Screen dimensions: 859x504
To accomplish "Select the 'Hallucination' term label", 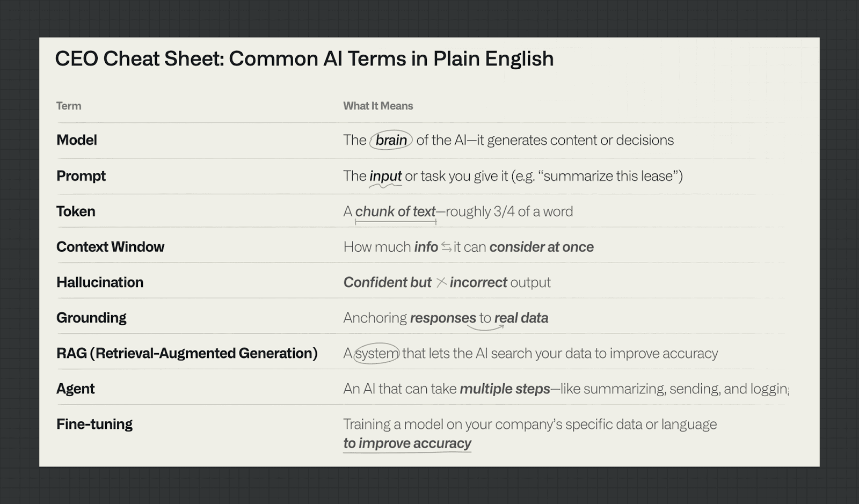I will point(100,282).
